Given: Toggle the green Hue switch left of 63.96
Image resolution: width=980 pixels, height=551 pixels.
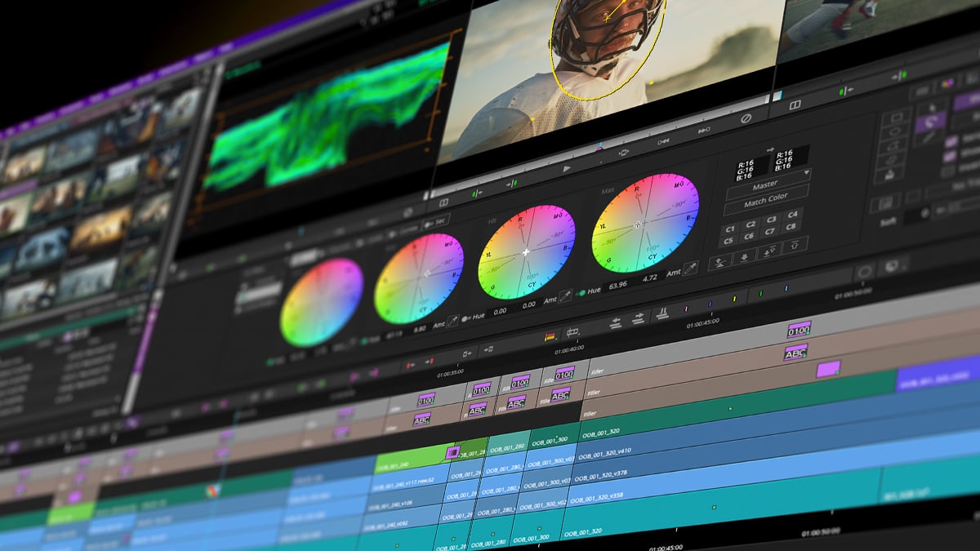Looking at the screenshot, I should [582, 292].
